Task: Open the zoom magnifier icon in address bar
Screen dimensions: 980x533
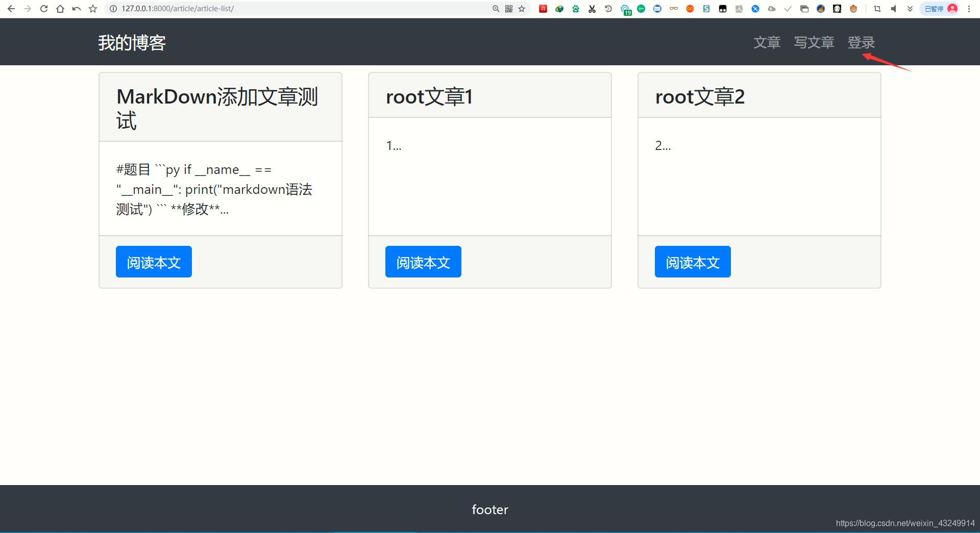Action: [496, 9]
